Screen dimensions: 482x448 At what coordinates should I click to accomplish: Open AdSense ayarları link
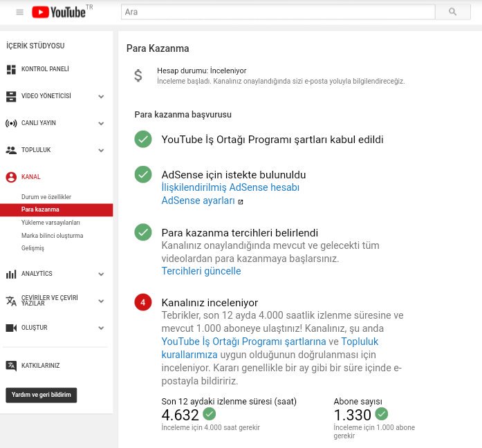click(x=198, y=200)
